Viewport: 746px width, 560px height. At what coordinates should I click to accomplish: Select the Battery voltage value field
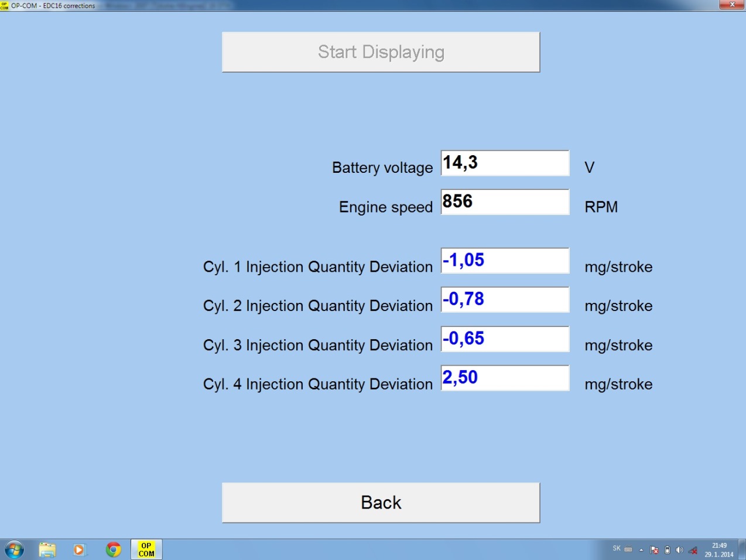click(504, 163)
